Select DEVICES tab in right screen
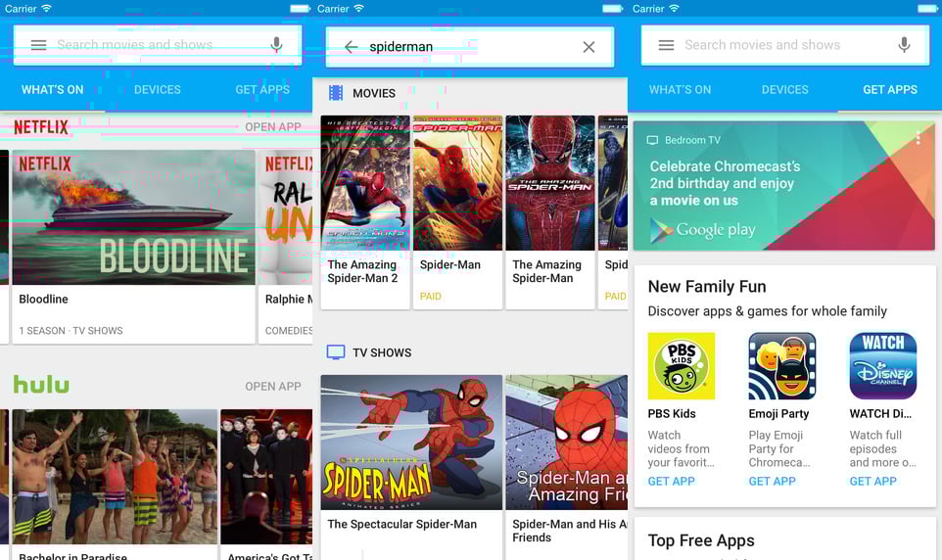The width and height of the screenshot is (942, 560). pyautogui.click(x=785, y=89)
